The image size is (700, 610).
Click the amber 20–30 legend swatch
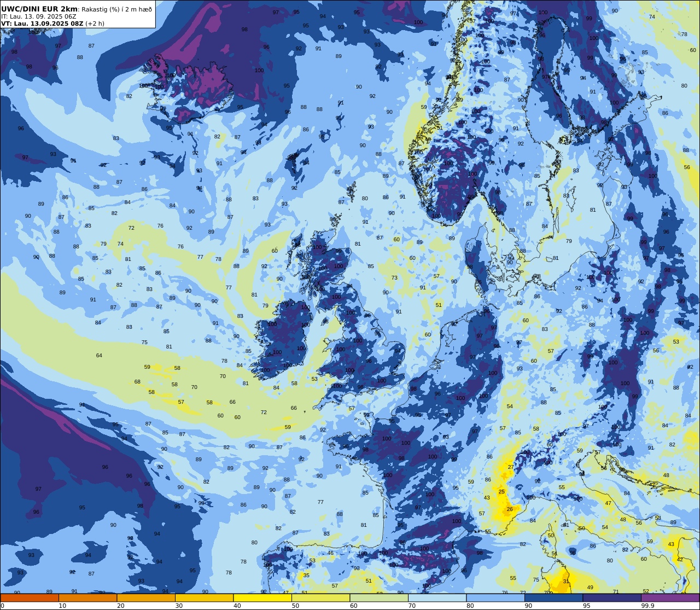coord(146,597)
